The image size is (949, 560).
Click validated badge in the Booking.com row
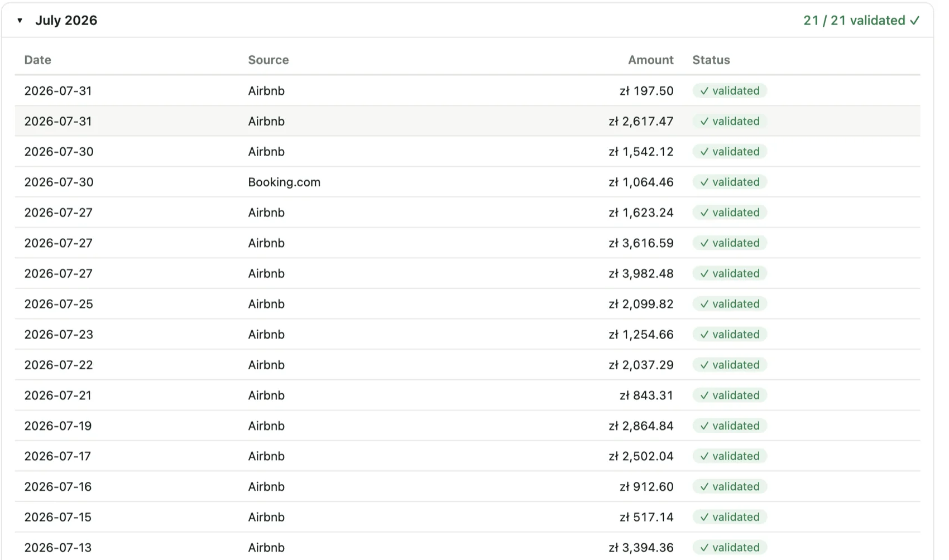pyautogui.click(x=730, y=182)
